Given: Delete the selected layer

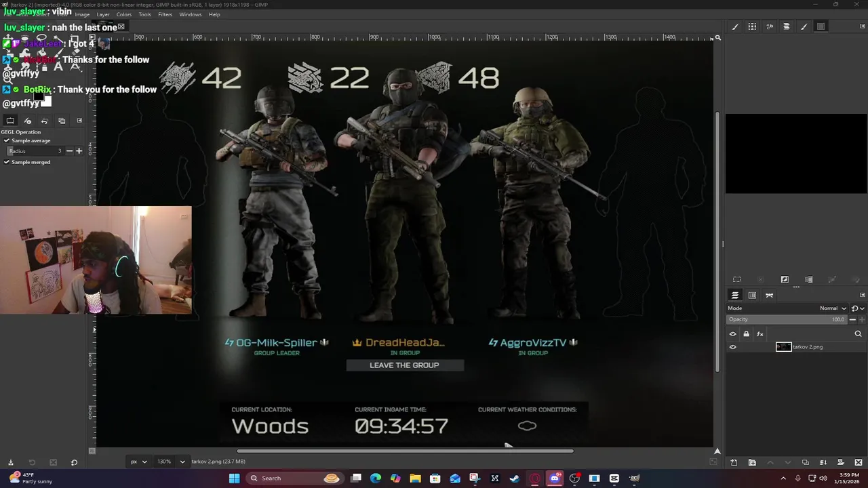Looking at the screenshot, I should click(x=858, y=462).
